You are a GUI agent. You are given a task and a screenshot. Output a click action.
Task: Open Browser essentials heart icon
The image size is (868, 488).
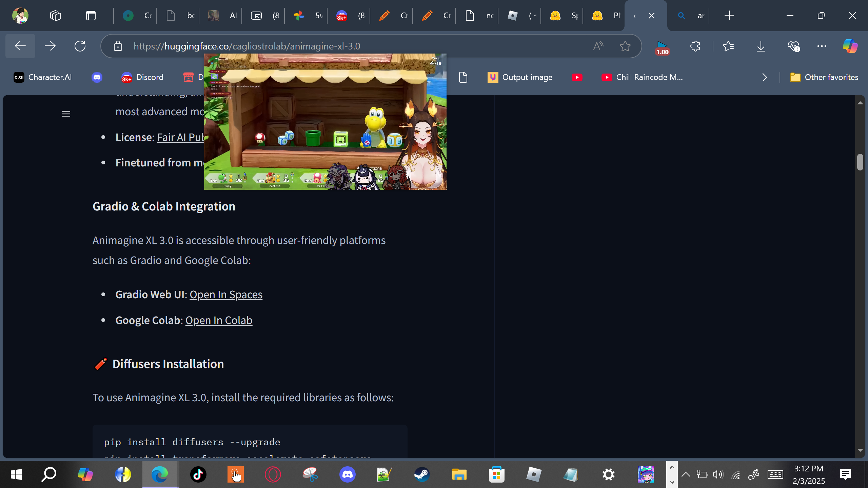click(793, 46)
